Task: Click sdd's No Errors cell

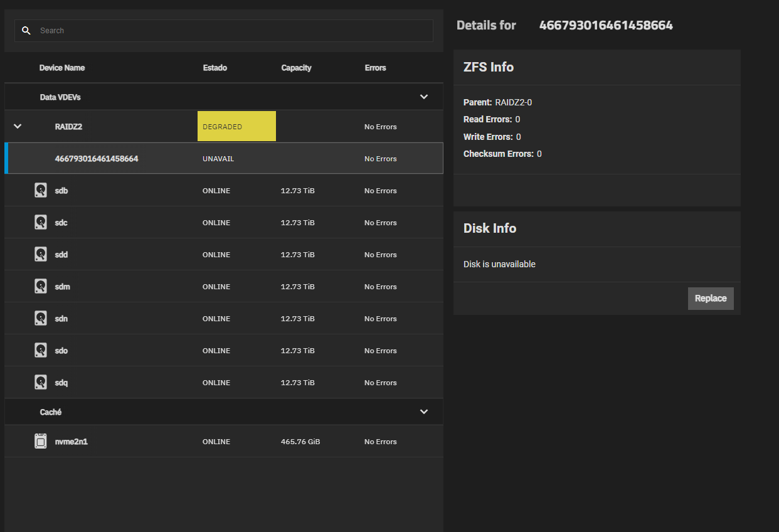Action: coord(381,255)
